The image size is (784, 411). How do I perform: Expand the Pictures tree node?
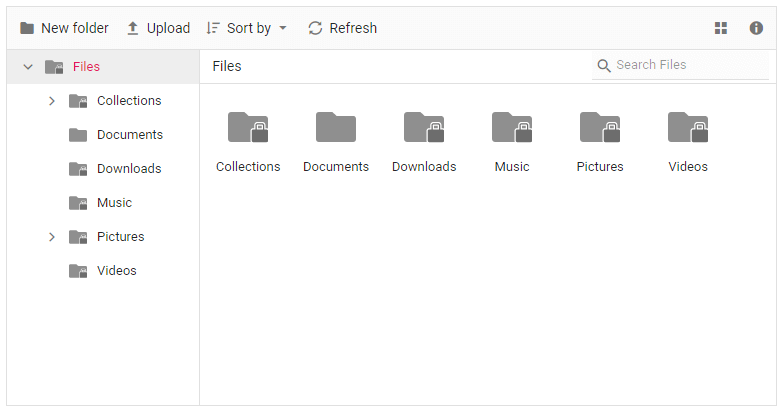click(52, 237)
